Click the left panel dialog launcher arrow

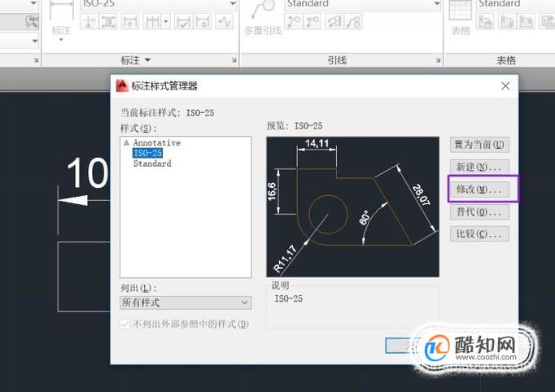pyautogui.click(x=36, y=60)
